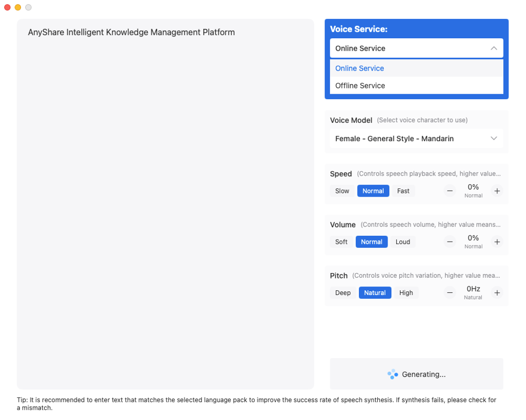Raise pitch using the plus icon

497,293
